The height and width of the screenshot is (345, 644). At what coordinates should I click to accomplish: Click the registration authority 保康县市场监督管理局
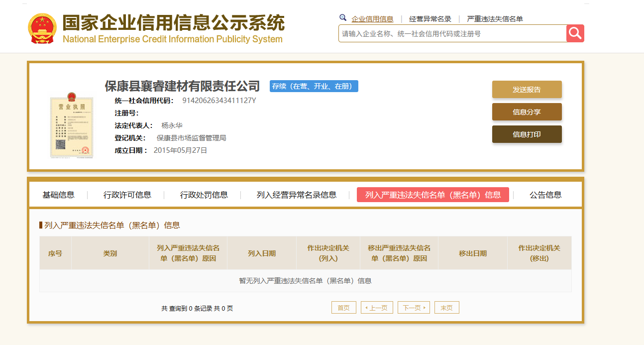point(192,138)
